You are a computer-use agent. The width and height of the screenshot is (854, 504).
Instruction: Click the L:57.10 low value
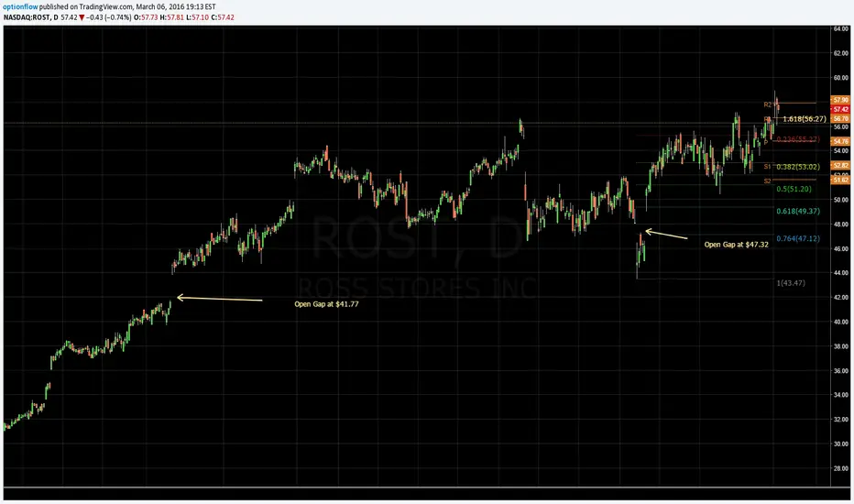click(197, 17)
